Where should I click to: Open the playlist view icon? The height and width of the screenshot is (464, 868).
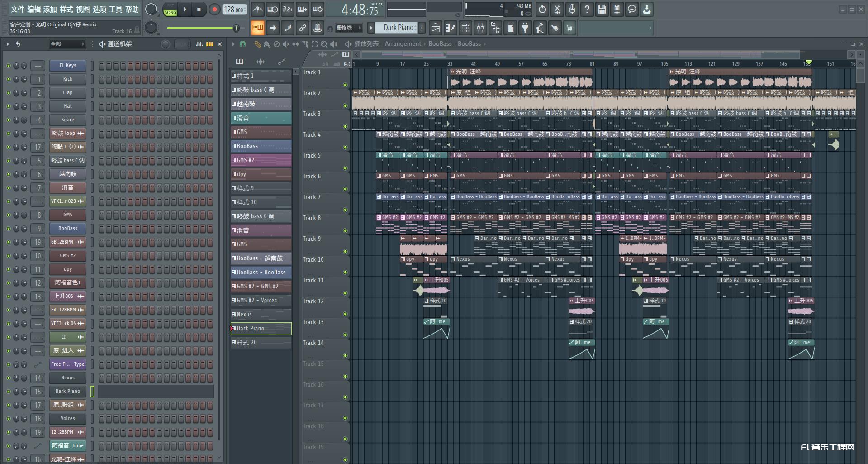click(x=435, y=28)
